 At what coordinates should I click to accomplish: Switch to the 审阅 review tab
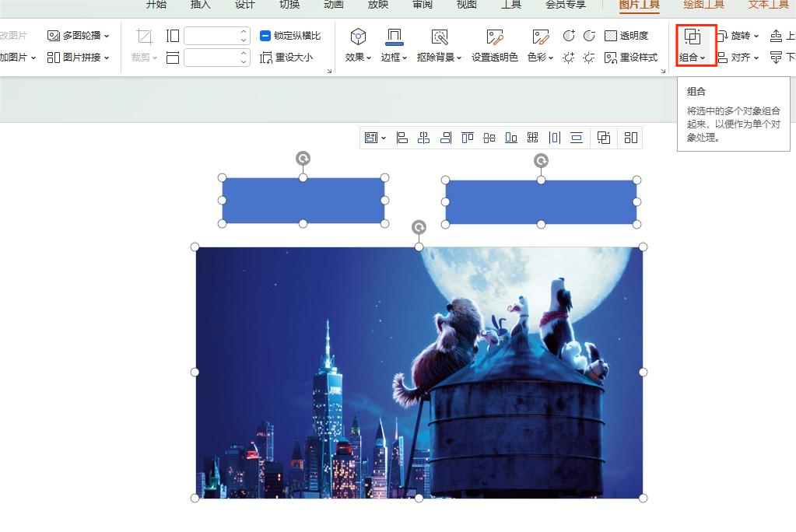coord(423,5)
